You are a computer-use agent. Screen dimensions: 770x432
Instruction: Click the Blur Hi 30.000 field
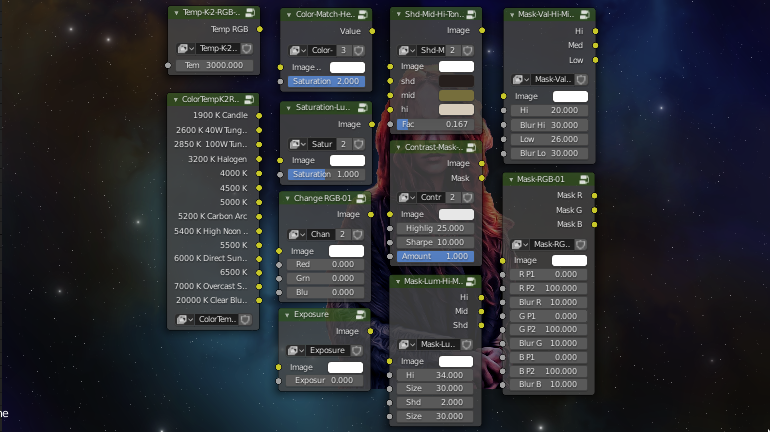(x=549, y=125)
